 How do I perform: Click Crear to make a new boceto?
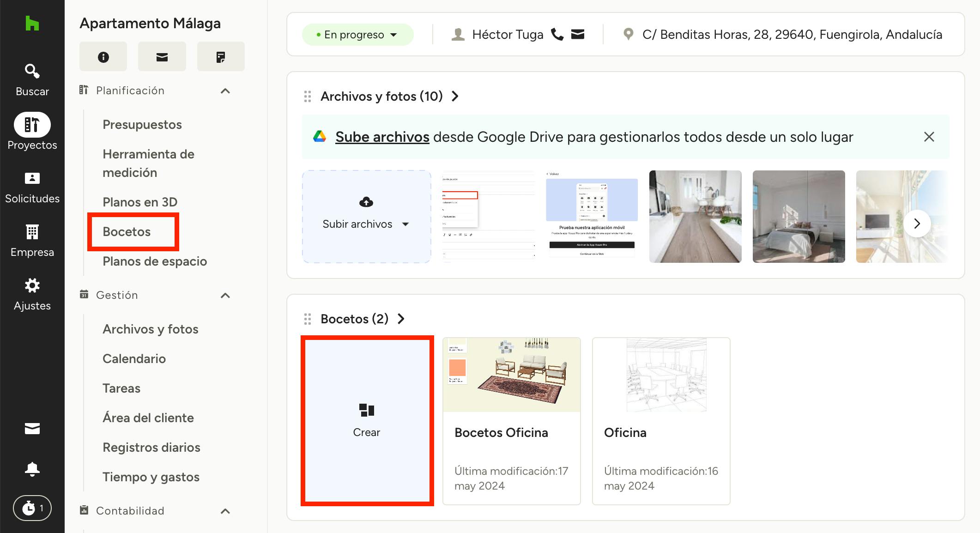point(367,421)
